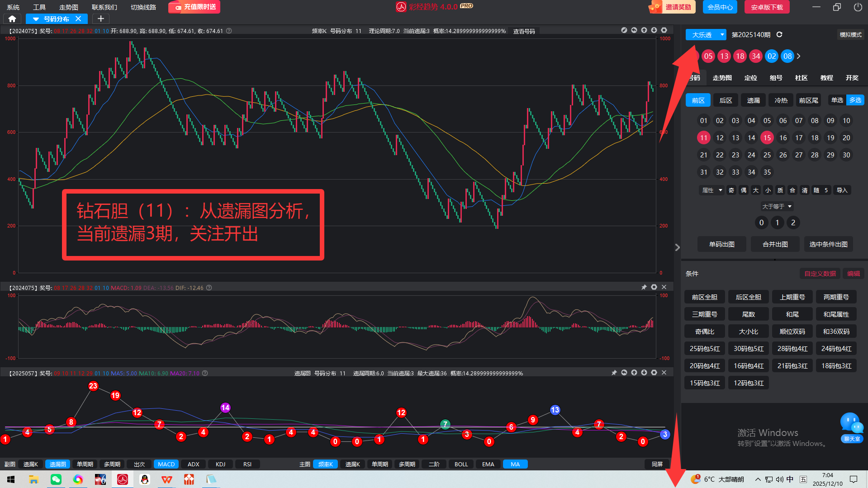Click the 单码出图 button

[721, 244]
